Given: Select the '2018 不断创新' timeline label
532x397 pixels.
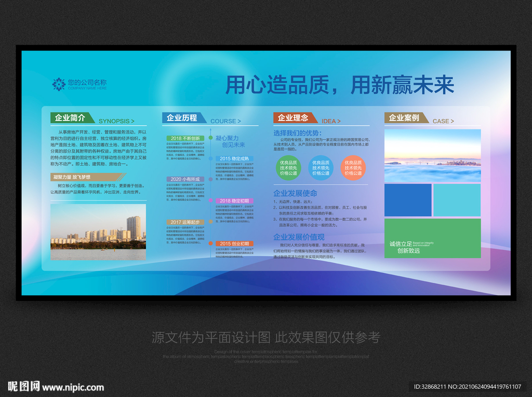Looking at the screenshot, I should click(x=185, y=138).
